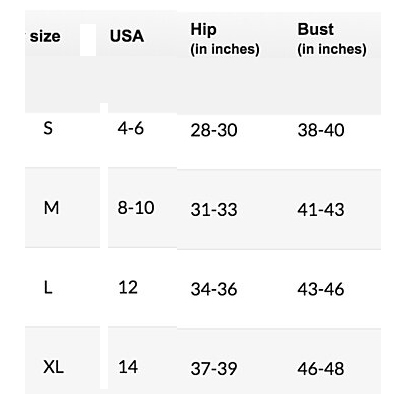Select the XL size cell
This screenshot has height=394, width=394.
click(x=53, y=367)
